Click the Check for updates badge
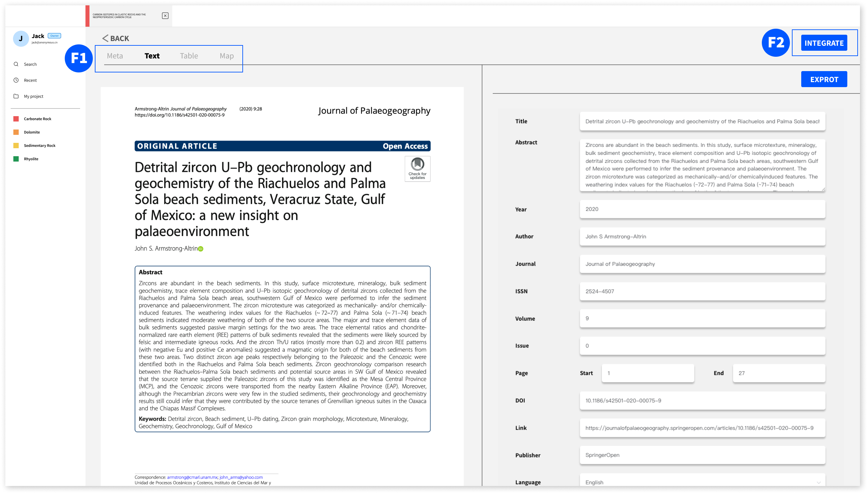Screen dimensions: 868x494 pos(417,169)
